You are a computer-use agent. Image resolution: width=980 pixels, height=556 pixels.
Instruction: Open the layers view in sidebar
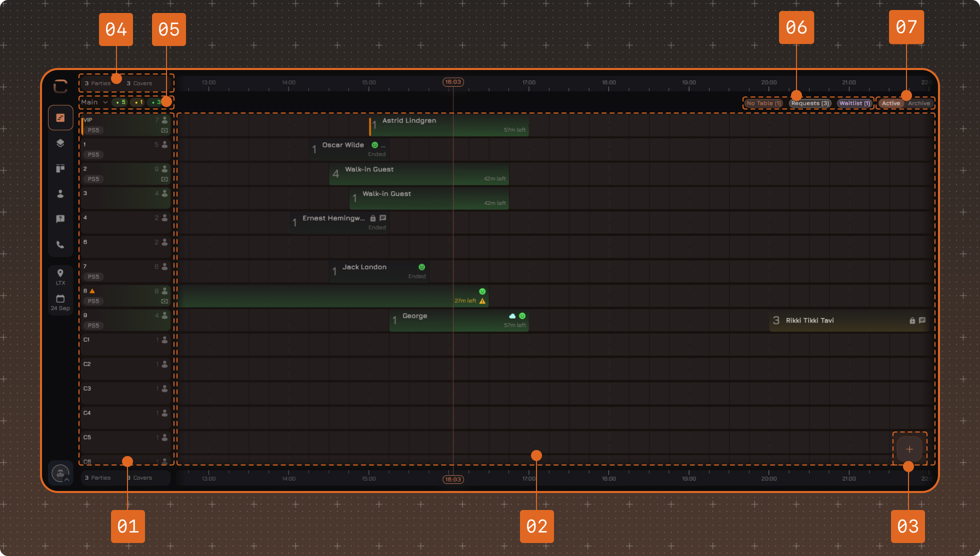[60, 143]
